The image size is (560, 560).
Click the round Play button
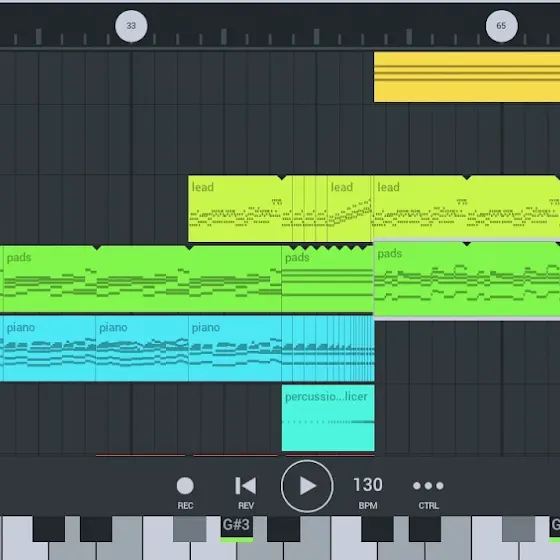point(307,486)
